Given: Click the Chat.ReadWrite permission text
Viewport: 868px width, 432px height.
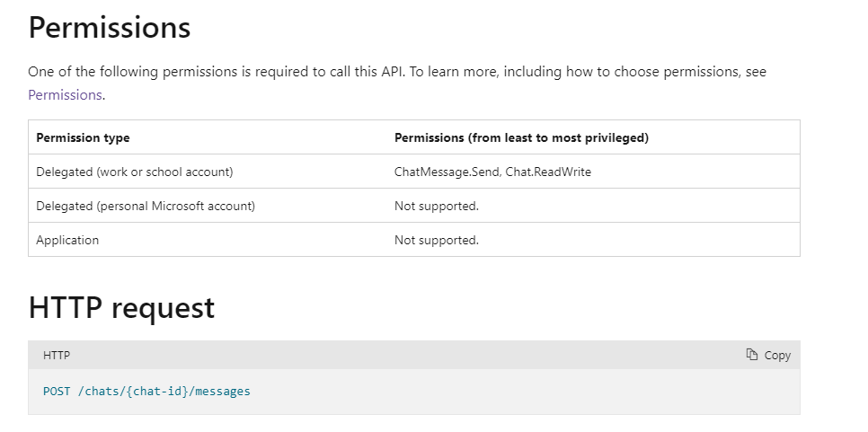Looking at the screenshot, I should 548,172.
